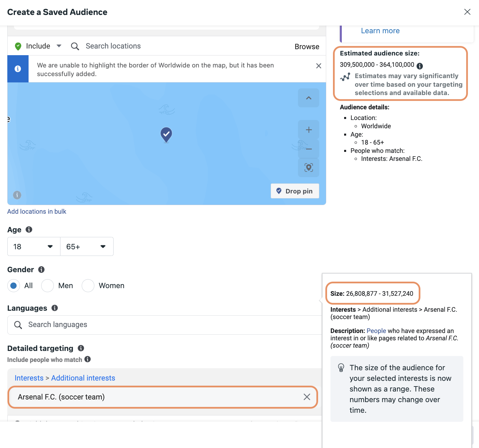Click the map info icon
The width and height of the screenshot is (479, 448).
click(x=17, y=195)
